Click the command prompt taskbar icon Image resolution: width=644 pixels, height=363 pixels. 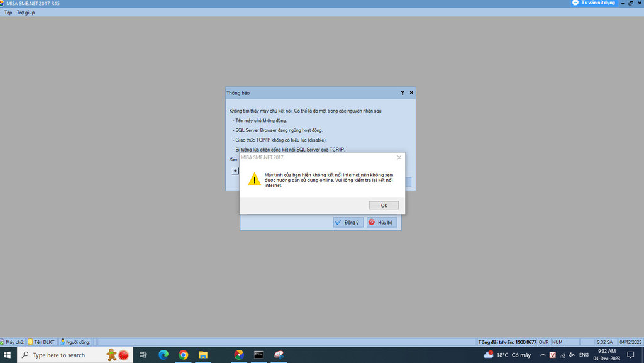pyautogui.click(x=258, y=355)
